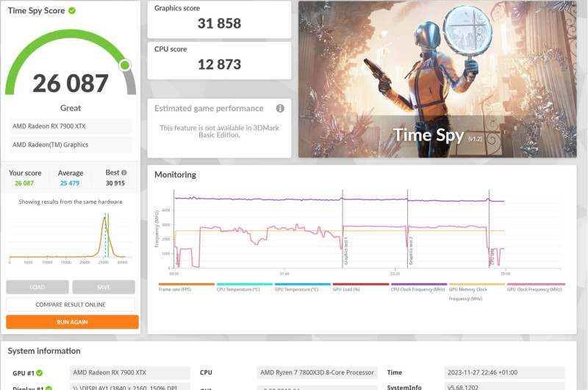588x390 pixels.
Task: Click the main score 26 087
Action: (x=71, y=83)
